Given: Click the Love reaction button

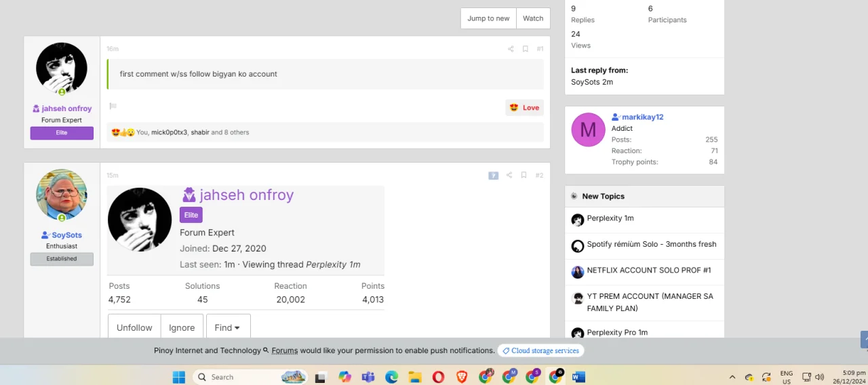Looking at the screenshot, I should pyautogui.click(x=524, y=108).
